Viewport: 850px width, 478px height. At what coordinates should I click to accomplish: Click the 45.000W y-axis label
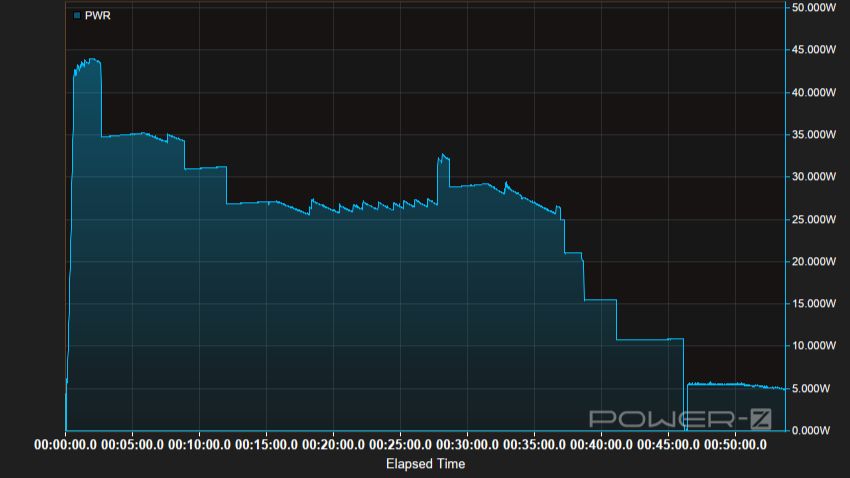(813, 50)
